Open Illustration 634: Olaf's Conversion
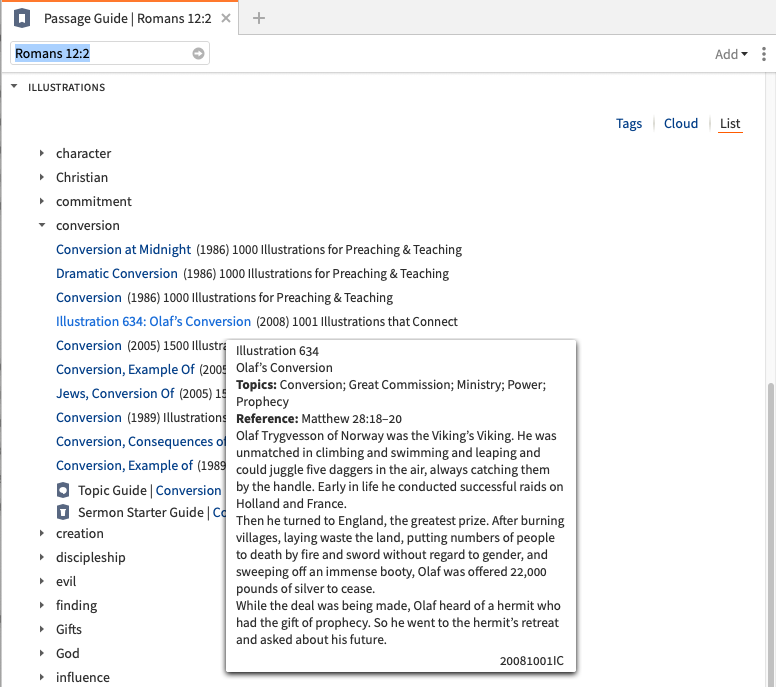The width and height of the screenshot is (776, 687). [x=153, y=321]
